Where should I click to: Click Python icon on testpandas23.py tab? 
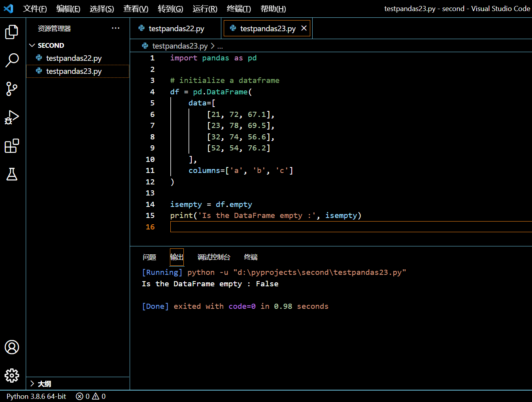tap(233, 28)
